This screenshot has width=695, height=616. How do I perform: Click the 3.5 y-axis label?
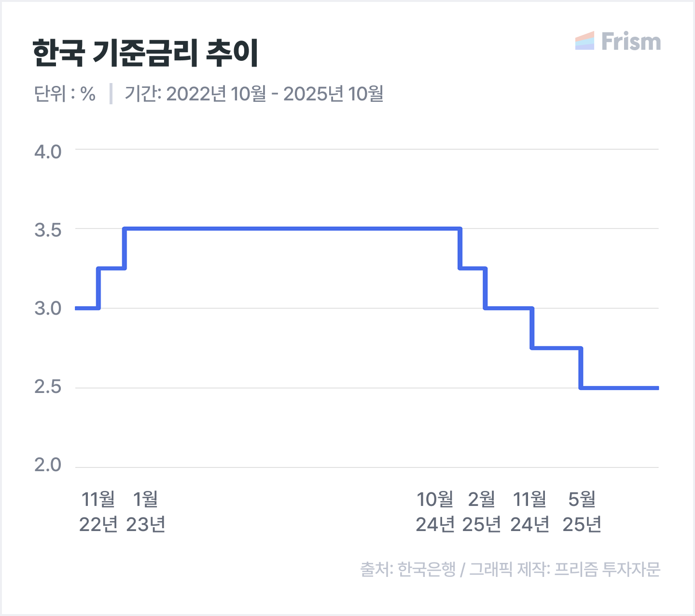pyautogui.click(x=48, y=230)
